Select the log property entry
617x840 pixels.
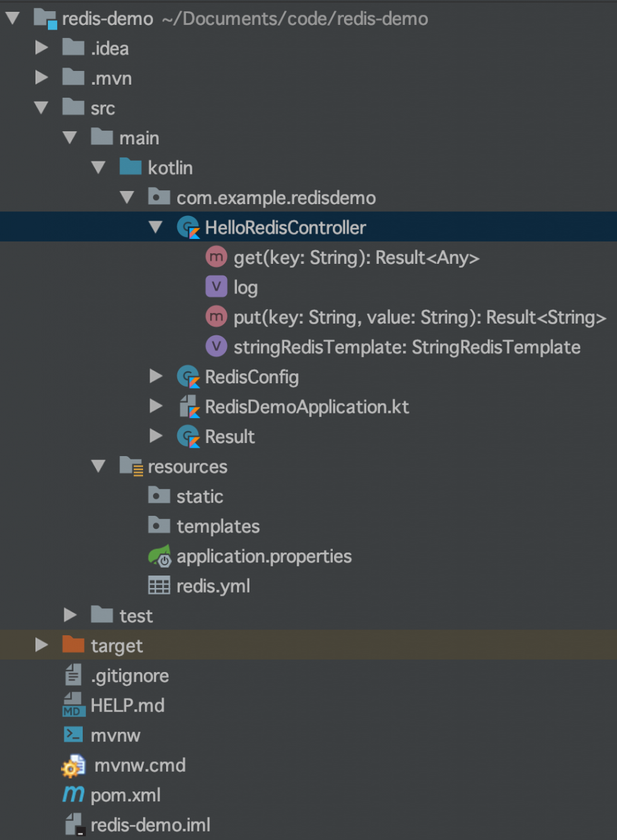245,288
